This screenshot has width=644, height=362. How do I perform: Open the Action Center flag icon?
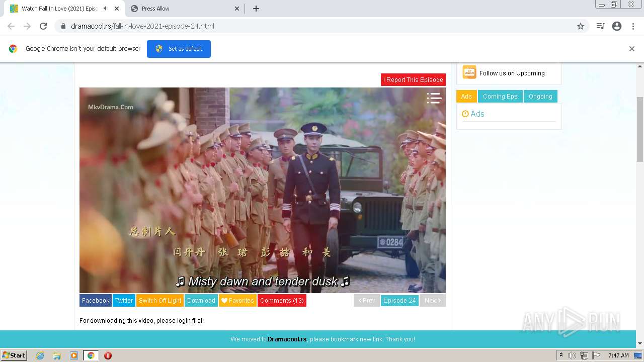[596, 355]
